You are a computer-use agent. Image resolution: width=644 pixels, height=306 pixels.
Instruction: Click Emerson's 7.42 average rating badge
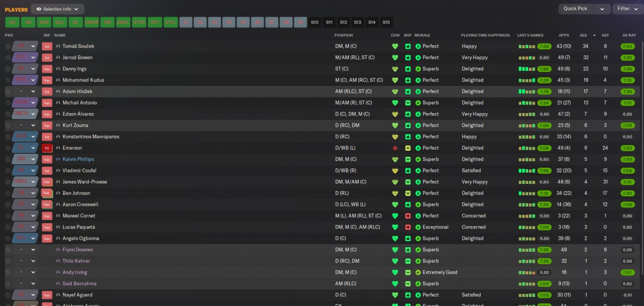click(627, 148)
